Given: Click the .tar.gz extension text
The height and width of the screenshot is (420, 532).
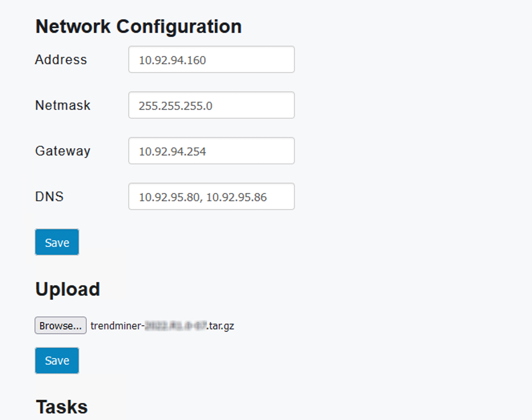Looking at the screenshot, I should point(221,326).
